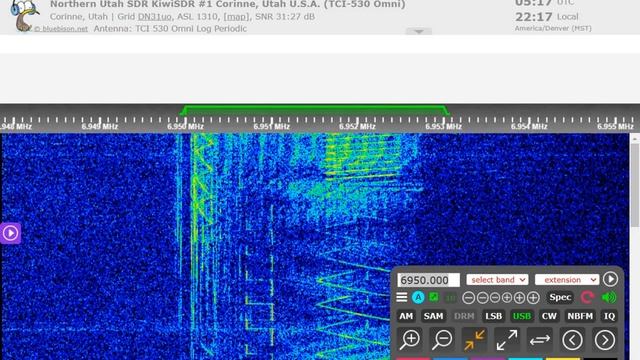Screen dimensions: 640x360
Task: Select NBFM mode
Action: pos(580,316)
